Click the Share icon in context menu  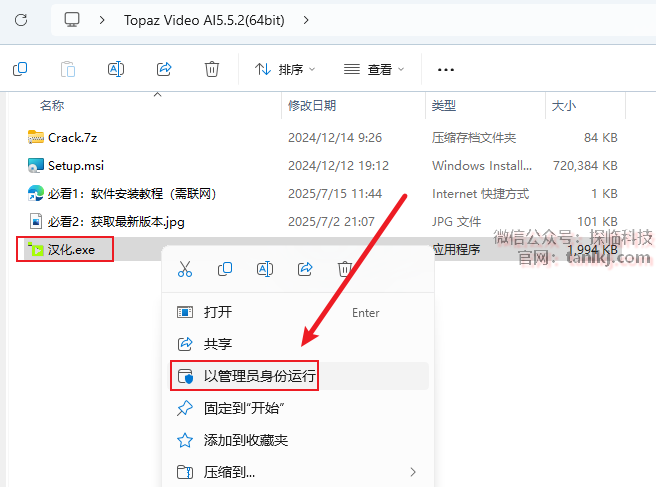[305, 269]
